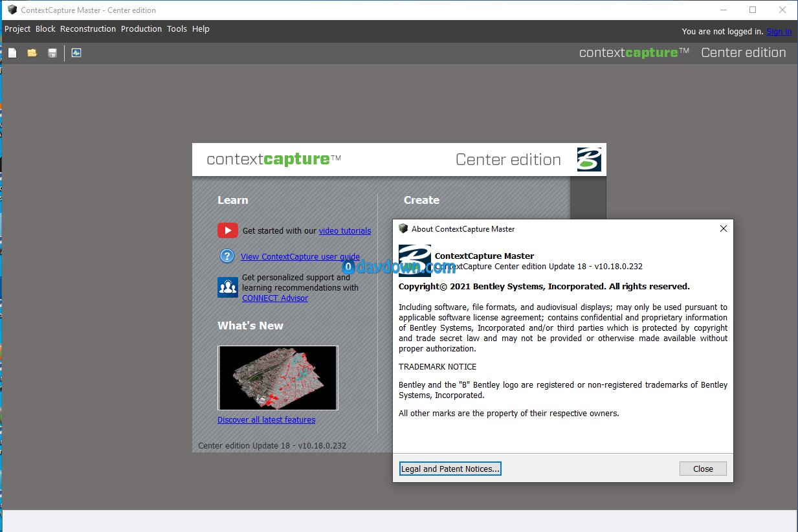Screen dimensions: 798x532
Task: Click the ContextCapture Master title bar app icon
Action: click(x=12, y=10)
